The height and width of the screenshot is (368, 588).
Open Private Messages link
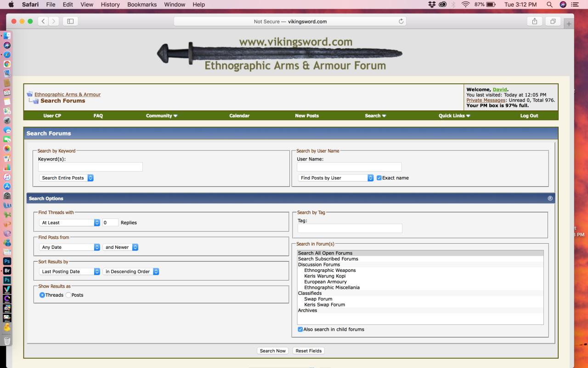[486, 100]
